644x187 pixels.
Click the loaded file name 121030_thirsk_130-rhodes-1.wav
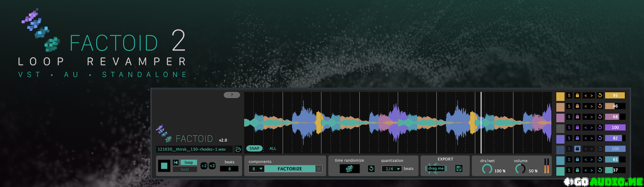(x=192, y=149)
